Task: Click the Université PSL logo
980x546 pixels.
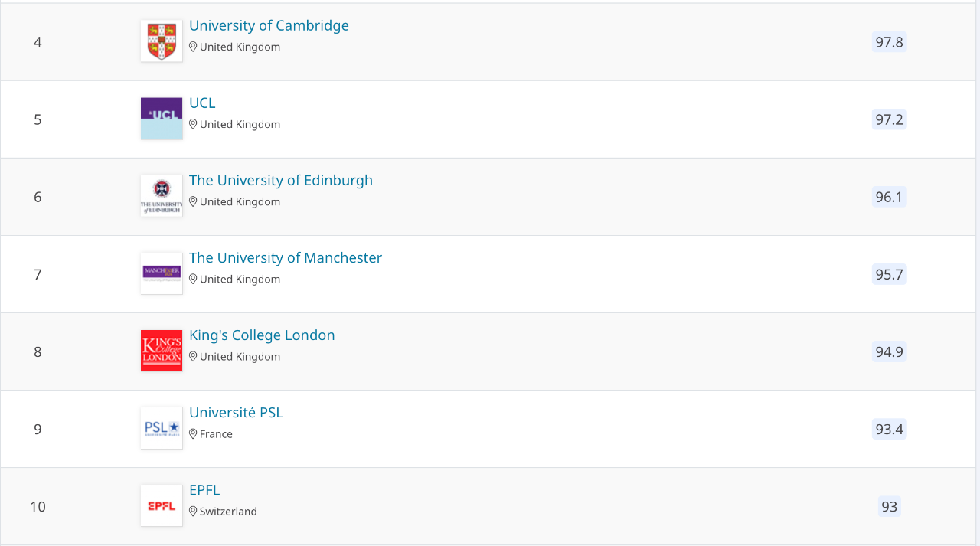Action: click(x=162, y=428)
